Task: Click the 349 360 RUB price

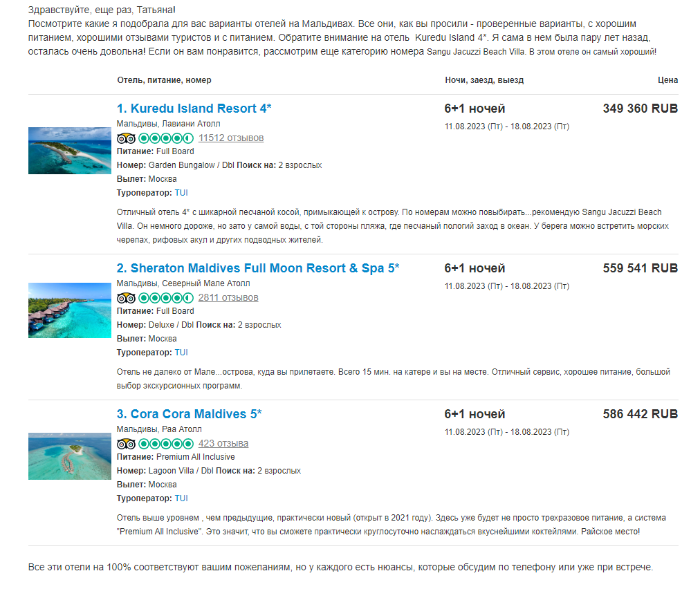Action: pos(641,109)
